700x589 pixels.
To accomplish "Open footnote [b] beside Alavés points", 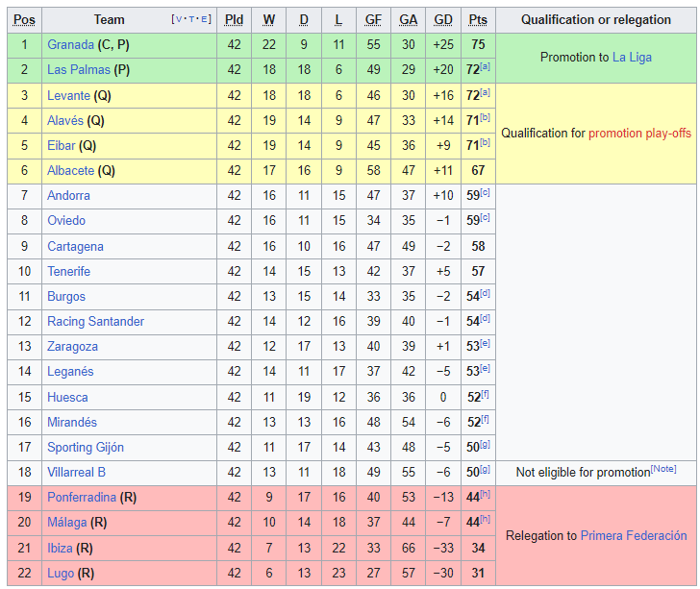I will click(x=485, y=118).
